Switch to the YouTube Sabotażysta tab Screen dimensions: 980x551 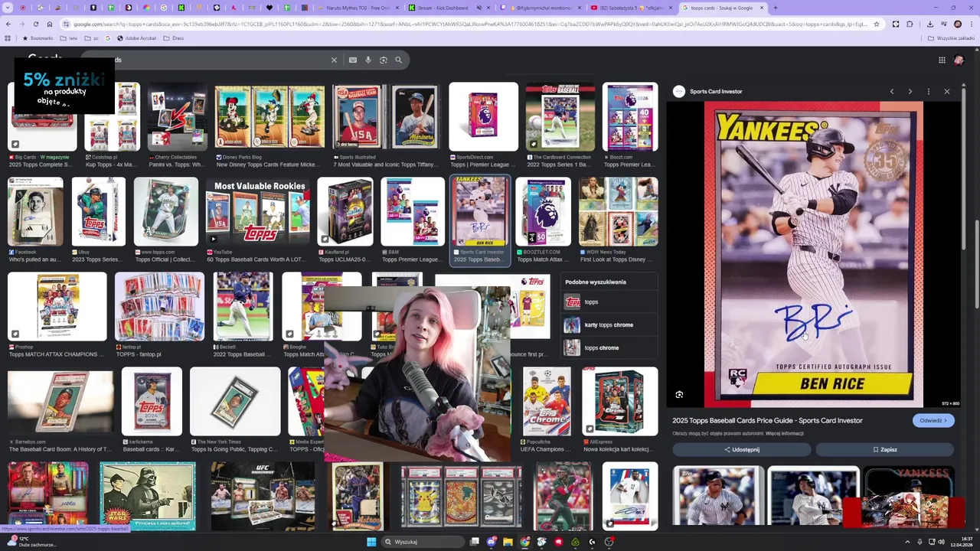(x=632, y=8)
